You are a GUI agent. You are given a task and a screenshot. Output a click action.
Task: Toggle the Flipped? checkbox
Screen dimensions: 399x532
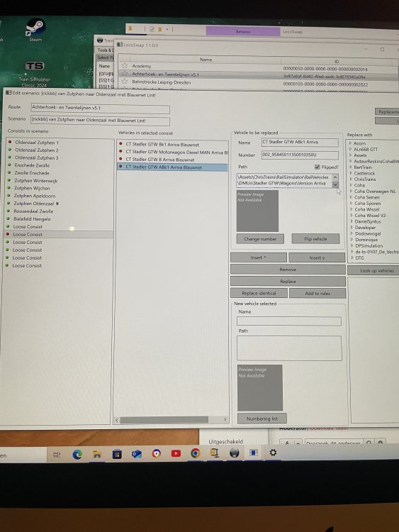(x=317, y=167)
